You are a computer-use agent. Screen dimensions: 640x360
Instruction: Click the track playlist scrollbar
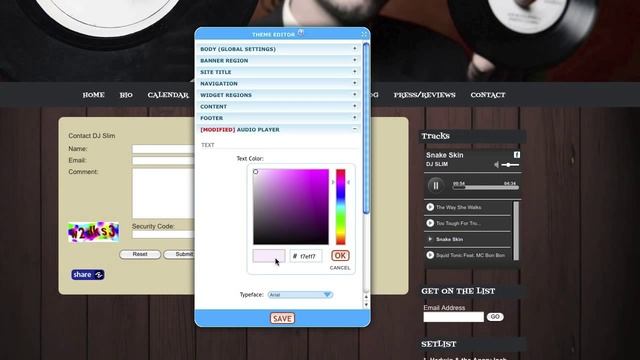516,231
